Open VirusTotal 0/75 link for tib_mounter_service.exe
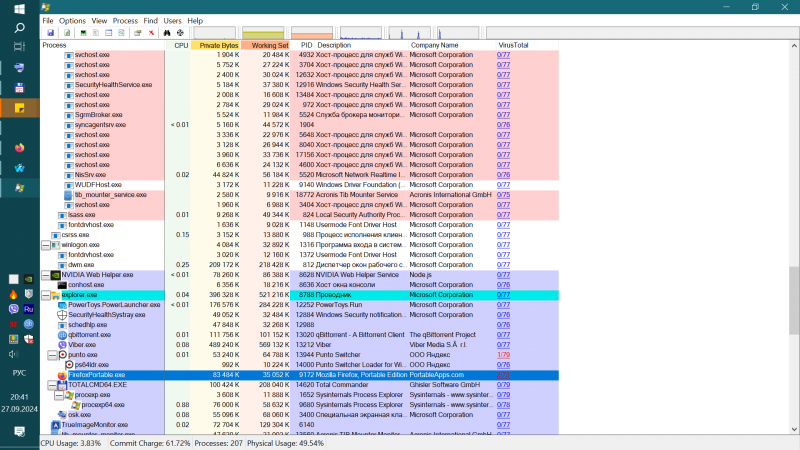Image resolution: width=800 pixels, height=450 pixels. pos(503,195)
